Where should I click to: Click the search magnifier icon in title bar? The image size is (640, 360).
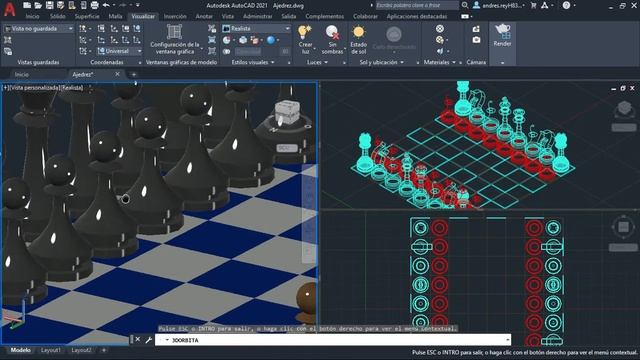pos(465,5)
